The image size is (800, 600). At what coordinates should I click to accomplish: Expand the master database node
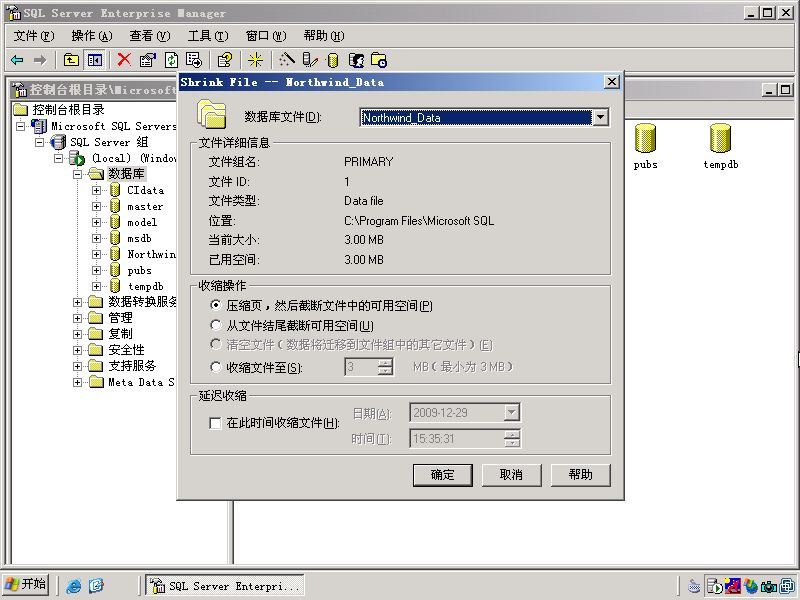pos(96,207)
